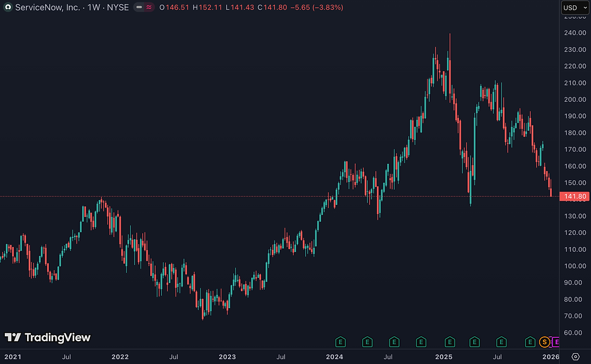Click the 2022 label on the time axis

click(x=120, y=357)
